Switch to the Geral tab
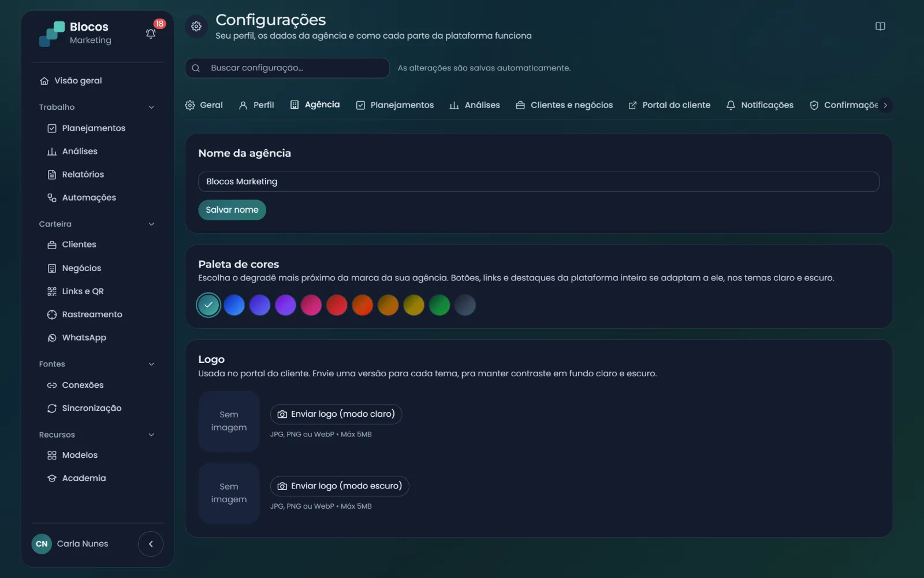 [204, 105]
